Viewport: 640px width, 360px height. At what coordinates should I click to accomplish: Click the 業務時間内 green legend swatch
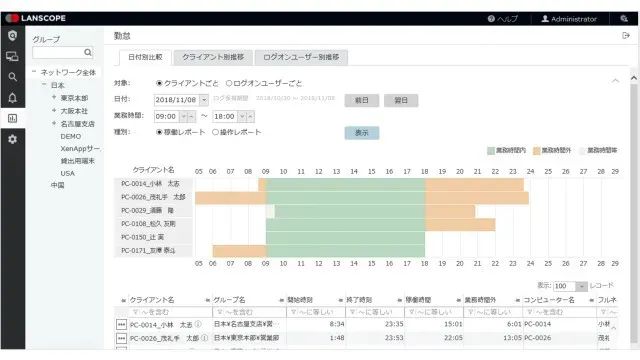[x=491, y=151]
